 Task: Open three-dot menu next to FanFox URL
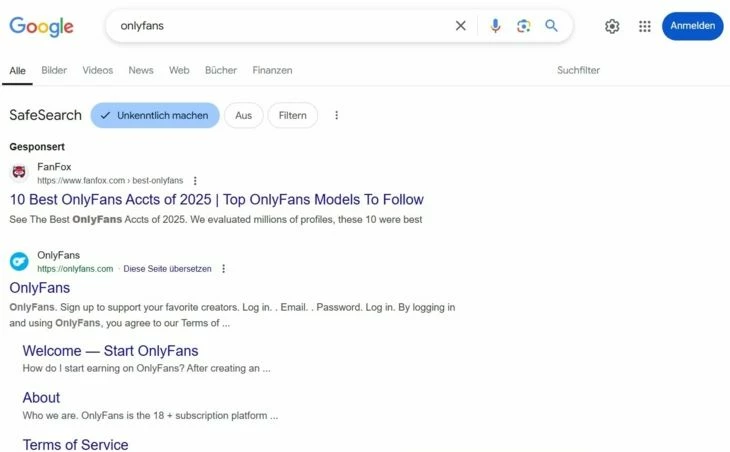click(x=195, y=181)
